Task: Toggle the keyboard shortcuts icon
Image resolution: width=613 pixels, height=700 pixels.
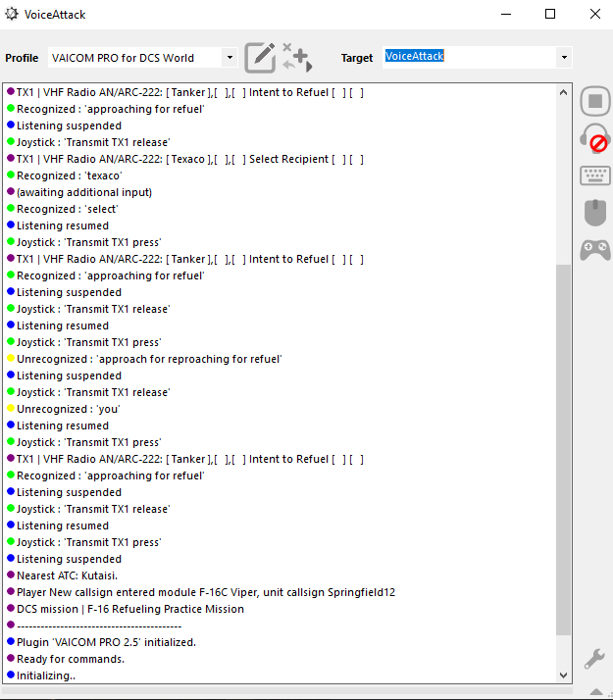Action: click(595, 175)
